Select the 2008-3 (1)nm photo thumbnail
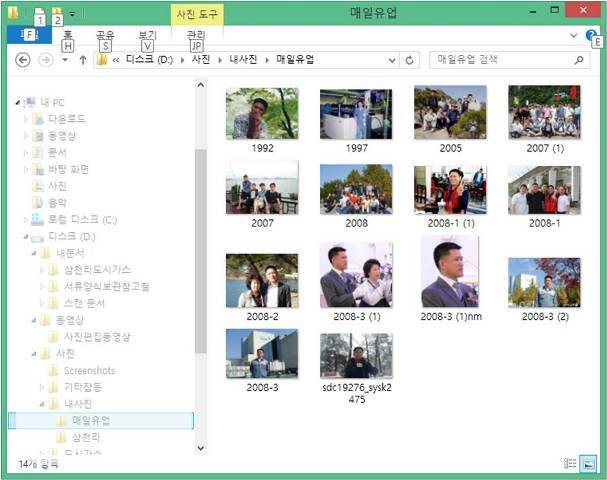The width and height of the screenshot is (607, 480). (449, 272)
